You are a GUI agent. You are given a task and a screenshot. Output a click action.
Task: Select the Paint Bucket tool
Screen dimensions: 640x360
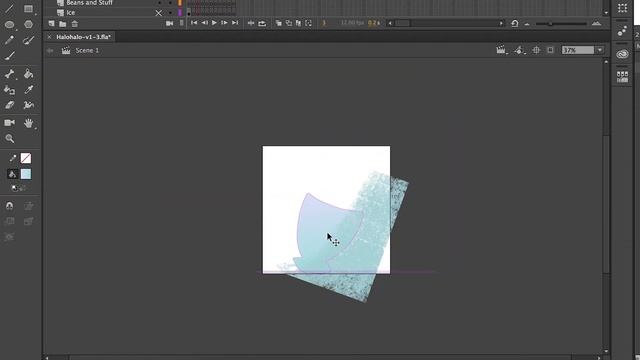(28, 74)
